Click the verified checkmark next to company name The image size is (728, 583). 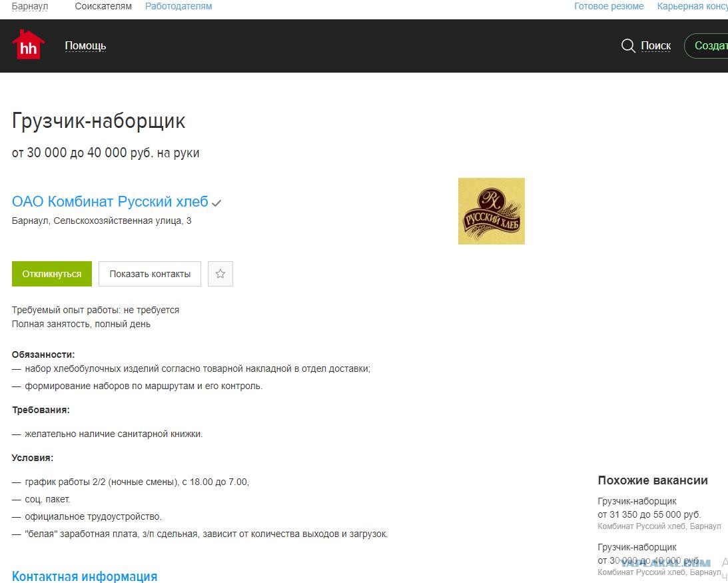pyautogui.click(x=216, y=203)
